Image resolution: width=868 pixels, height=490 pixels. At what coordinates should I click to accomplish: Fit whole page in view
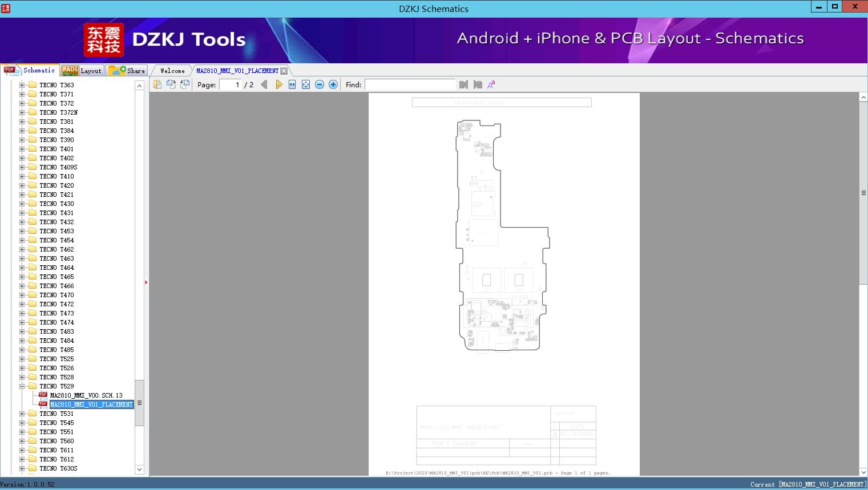[306, 84]
